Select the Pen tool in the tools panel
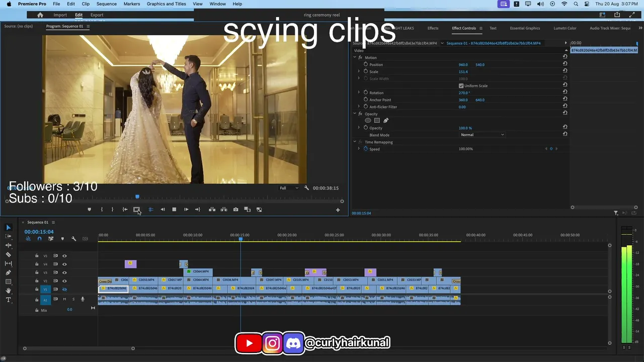Screen dimensions: 644x362 click(8, 273)
